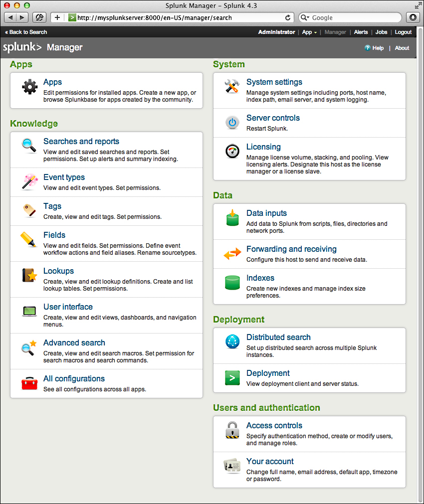424x504 pixels.
Task: Open the System settings link
Action: (274, 82)
